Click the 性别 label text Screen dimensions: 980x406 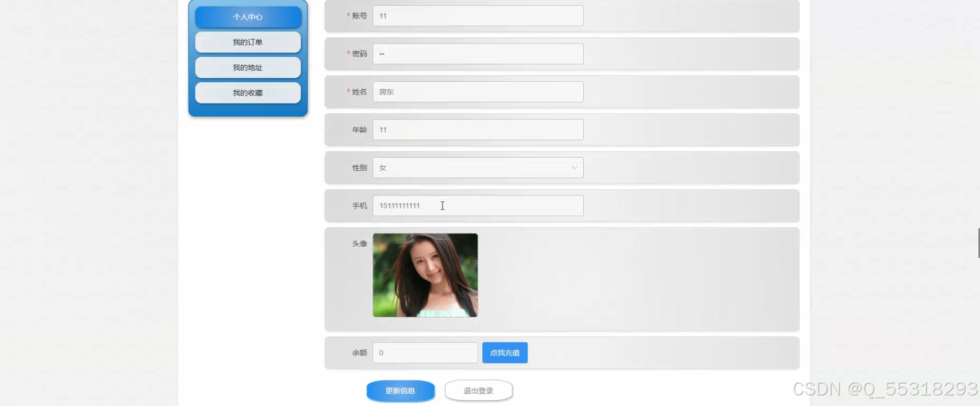[x=360, y=168]
